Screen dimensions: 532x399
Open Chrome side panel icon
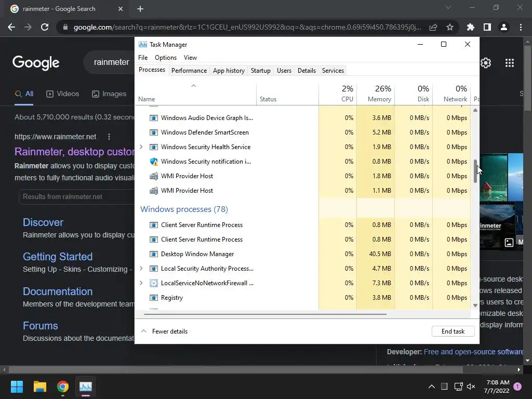click(487, 27)
